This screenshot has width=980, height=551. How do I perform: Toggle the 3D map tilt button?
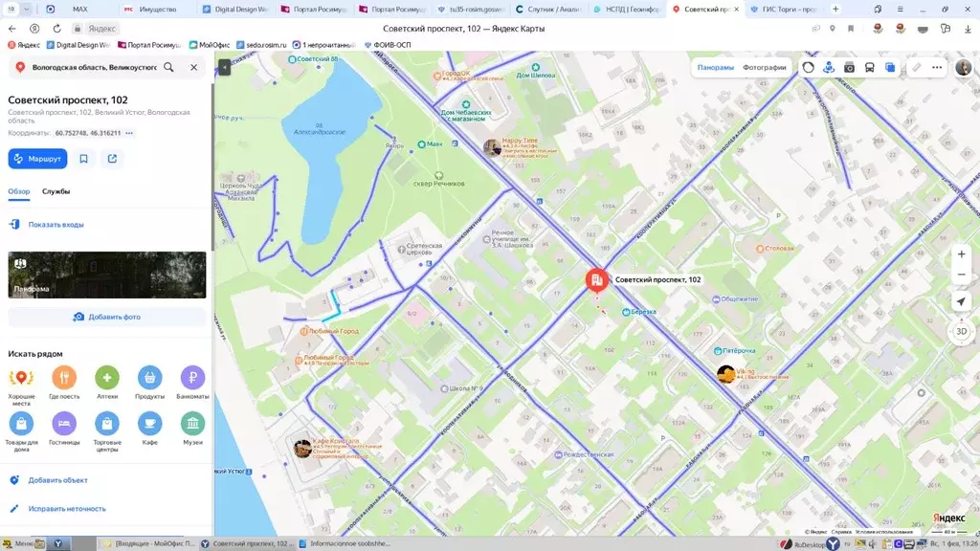pos(961,331)
